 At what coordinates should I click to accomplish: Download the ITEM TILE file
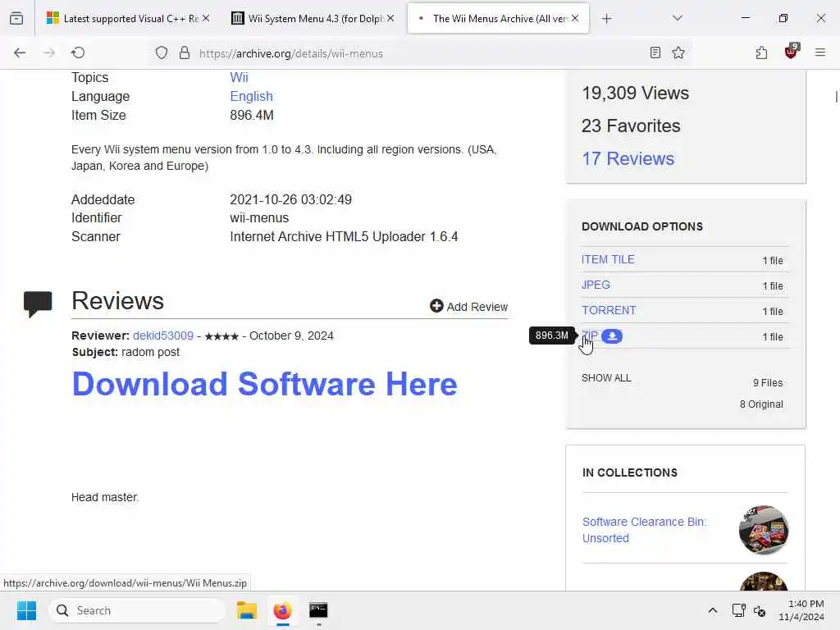click(608, 259)
